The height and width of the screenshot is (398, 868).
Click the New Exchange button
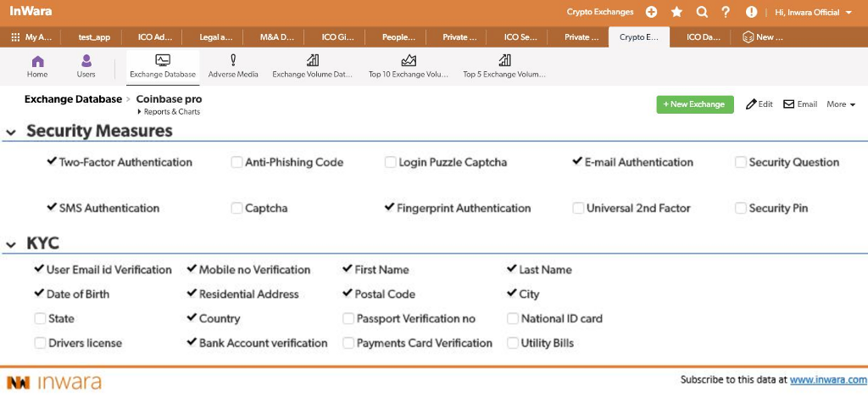[x=694, y=104]
